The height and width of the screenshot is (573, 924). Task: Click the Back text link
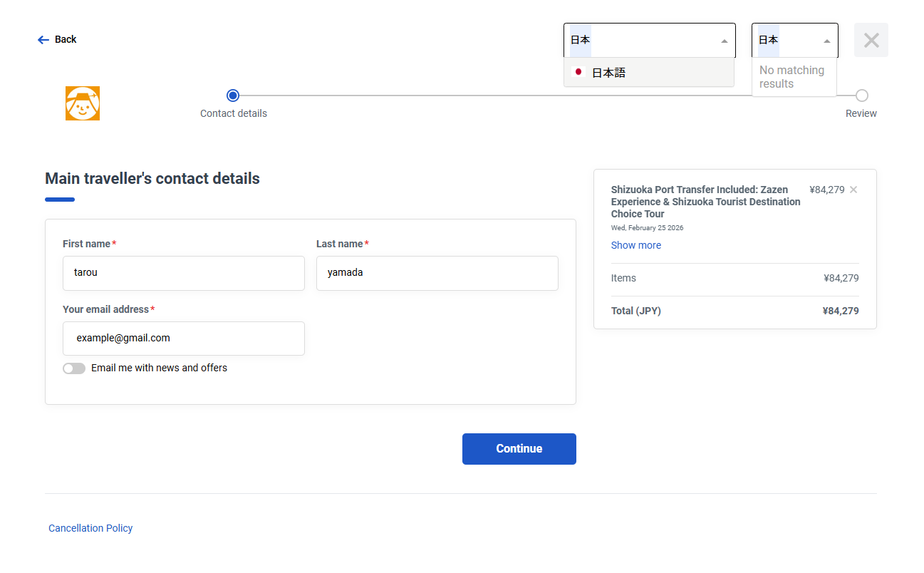[66, 40]
